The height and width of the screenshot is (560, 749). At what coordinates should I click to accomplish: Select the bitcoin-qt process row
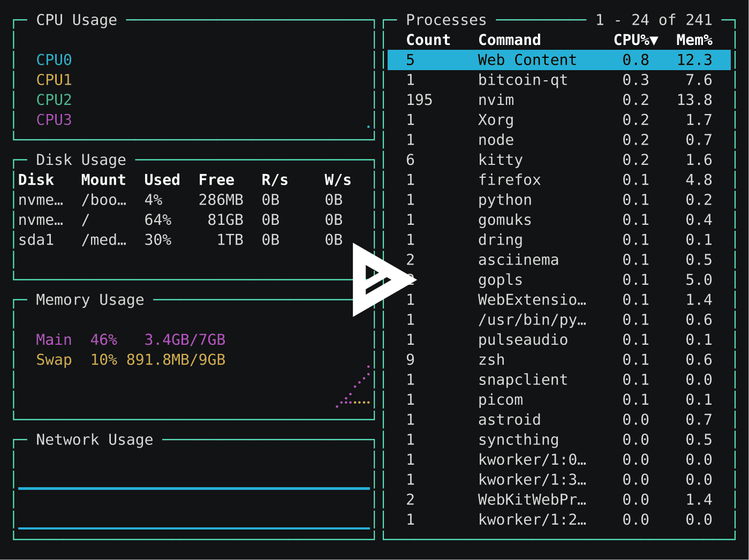pos(559,80)
